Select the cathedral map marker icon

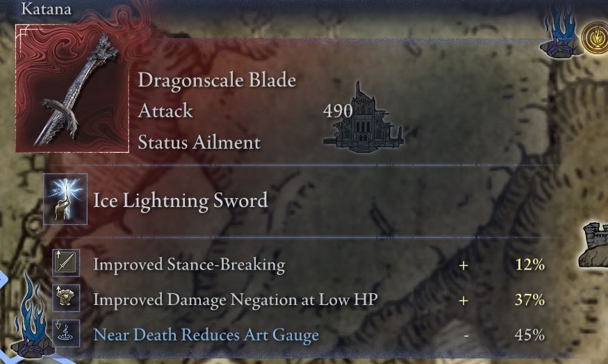[363, 118]
